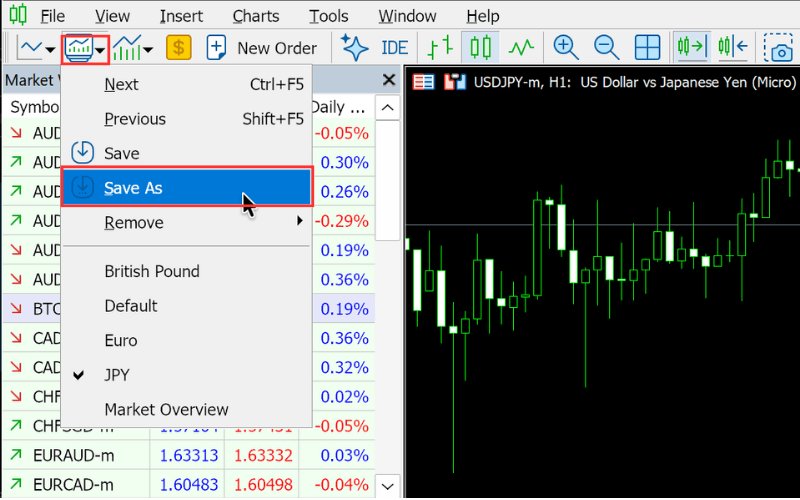Image resolution: width=800 pixels, height=500 pixels.
Task: Click EURCAD-m ask price 1.60498
Action: pos(263,485)
